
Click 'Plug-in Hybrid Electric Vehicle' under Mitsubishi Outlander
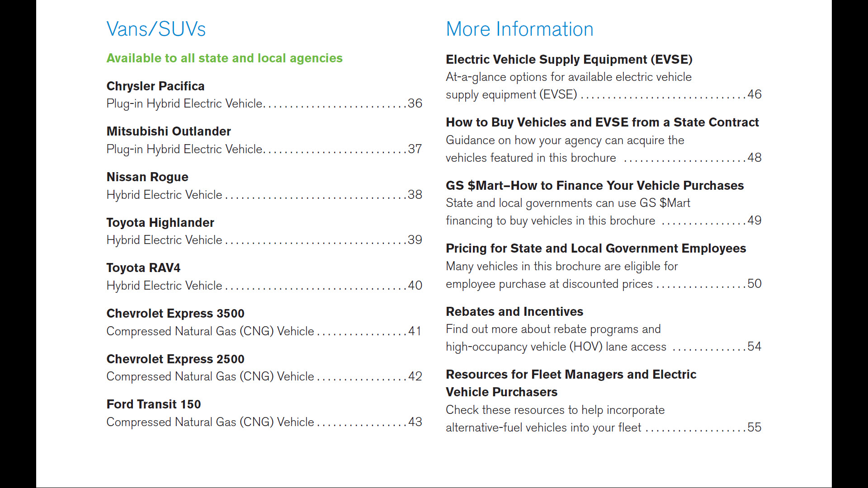[184, 150]
